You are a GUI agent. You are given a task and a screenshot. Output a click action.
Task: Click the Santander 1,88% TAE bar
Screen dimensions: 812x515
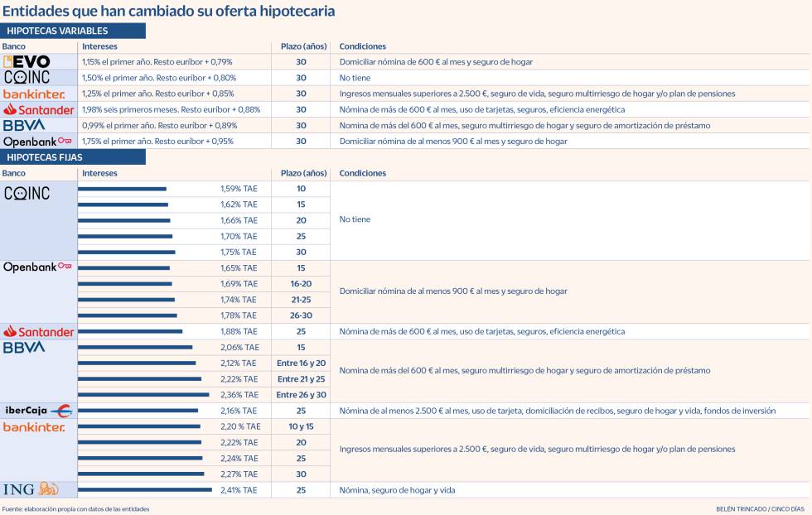[130, 331]
